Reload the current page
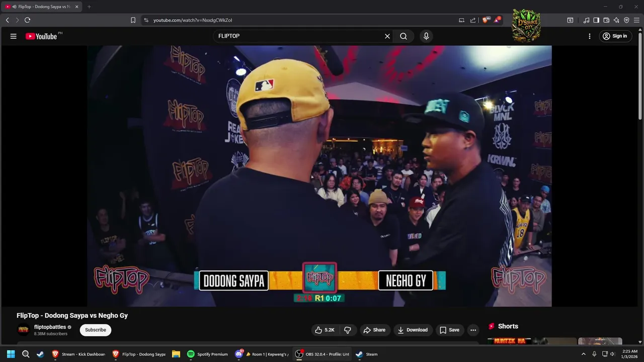This screenshot has width=644, height=362. (27, 20)
